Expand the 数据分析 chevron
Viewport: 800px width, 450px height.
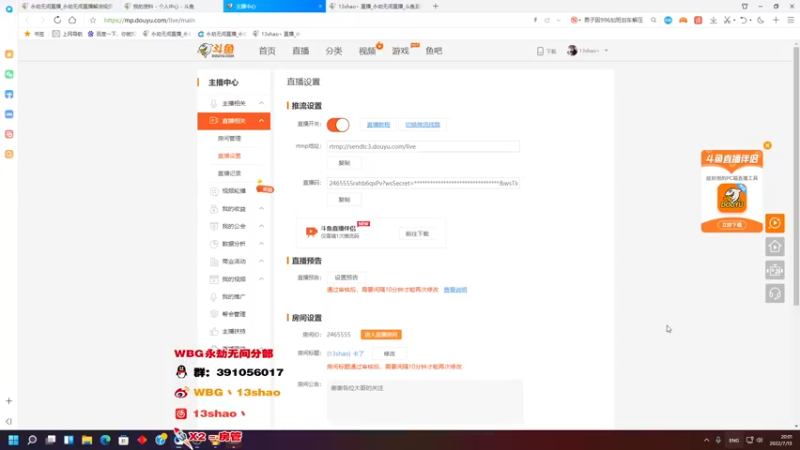coord(261,243)
